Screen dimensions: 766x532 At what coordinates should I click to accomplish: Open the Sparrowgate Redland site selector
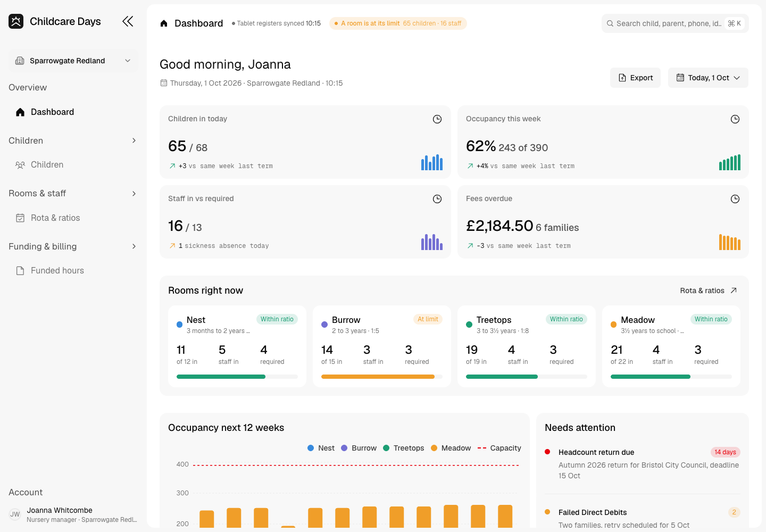(x=73, y=61)
